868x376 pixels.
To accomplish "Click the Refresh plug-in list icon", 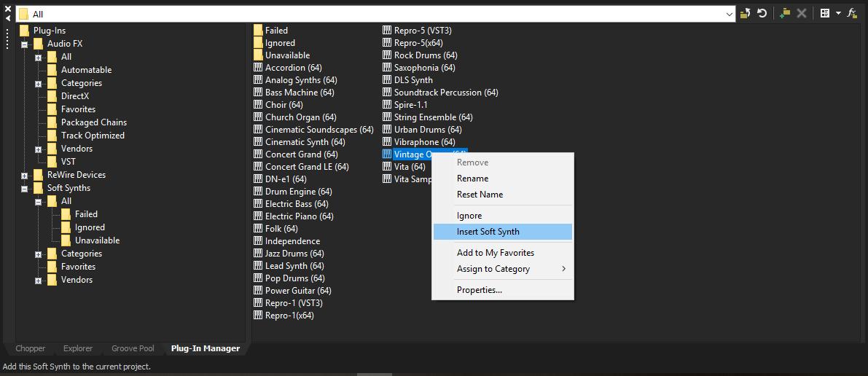I will (762, 13).
